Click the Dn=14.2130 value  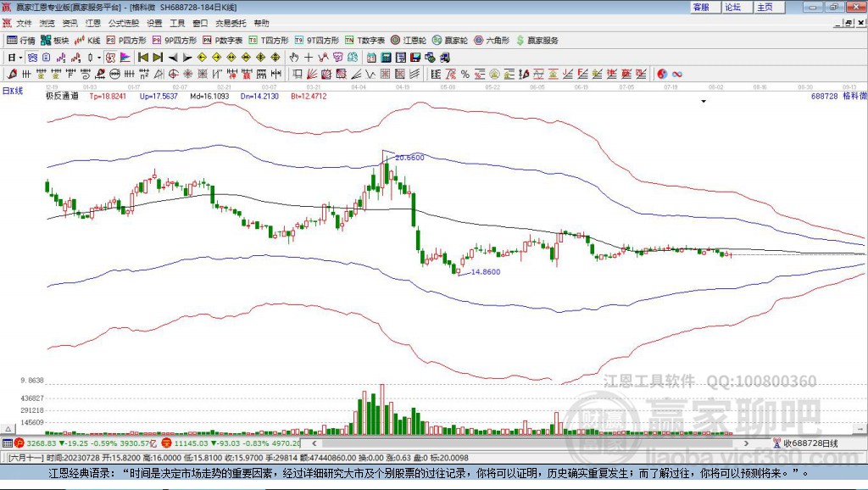(259, 96)
